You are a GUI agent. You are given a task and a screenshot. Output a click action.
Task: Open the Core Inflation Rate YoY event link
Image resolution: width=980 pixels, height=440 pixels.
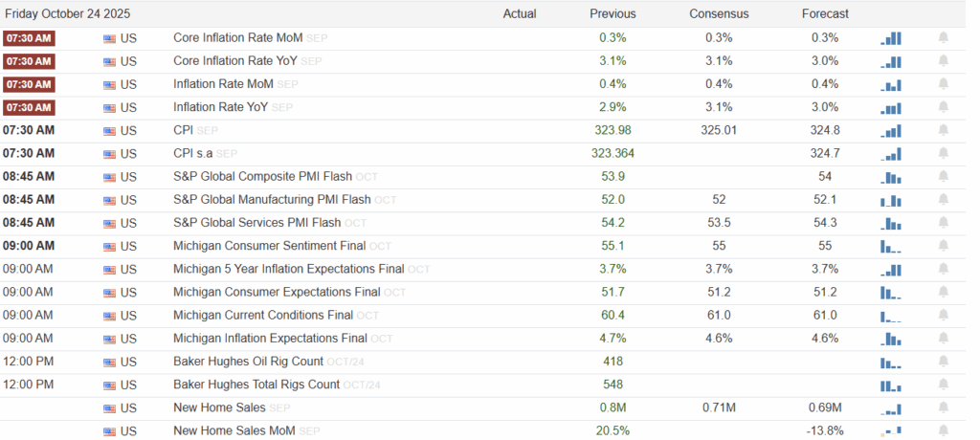pyautogui.click(x=235, y=61)
